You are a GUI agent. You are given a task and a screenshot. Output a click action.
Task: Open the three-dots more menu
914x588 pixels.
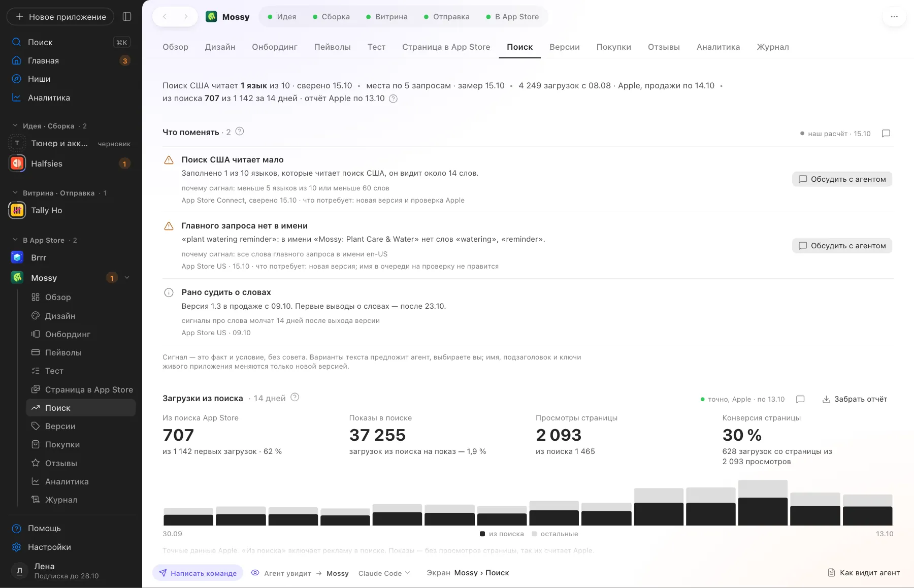(x=894, y=17)
